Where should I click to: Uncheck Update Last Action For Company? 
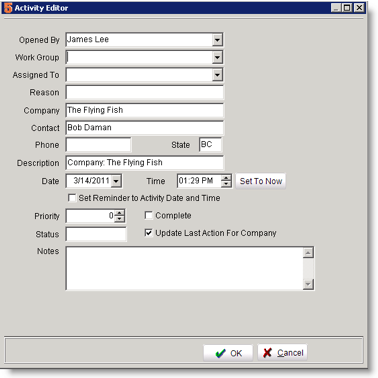149,233
